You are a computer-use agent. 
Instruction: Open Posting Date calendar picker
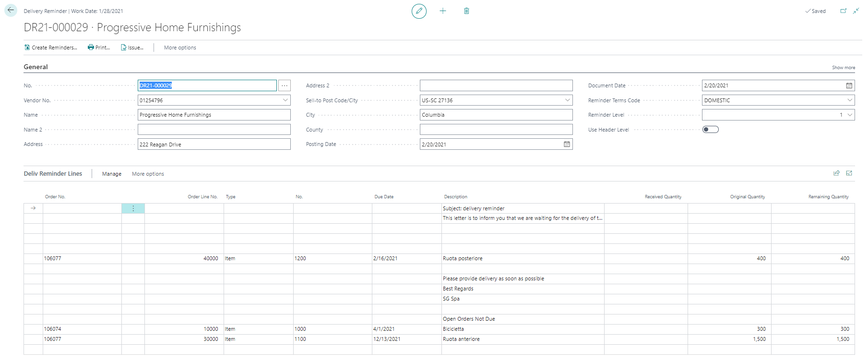click(x=567, y=145)
